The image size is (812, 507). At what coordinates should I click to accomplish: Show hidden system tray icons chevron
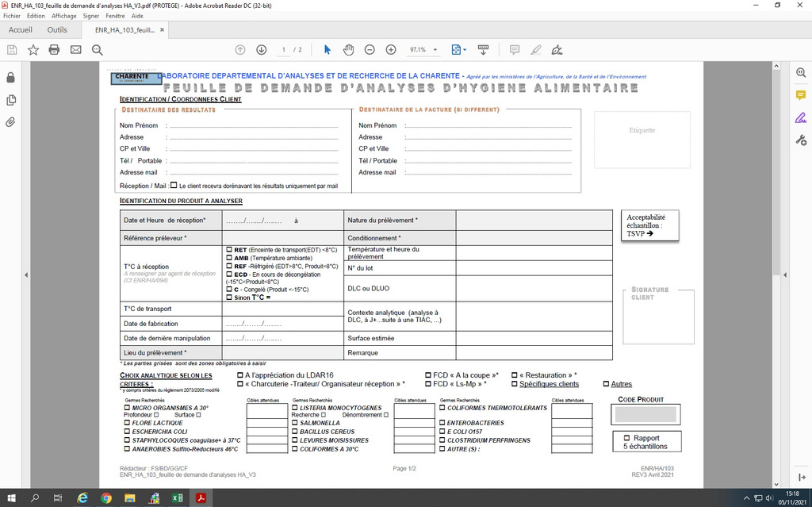click(746, 498)
